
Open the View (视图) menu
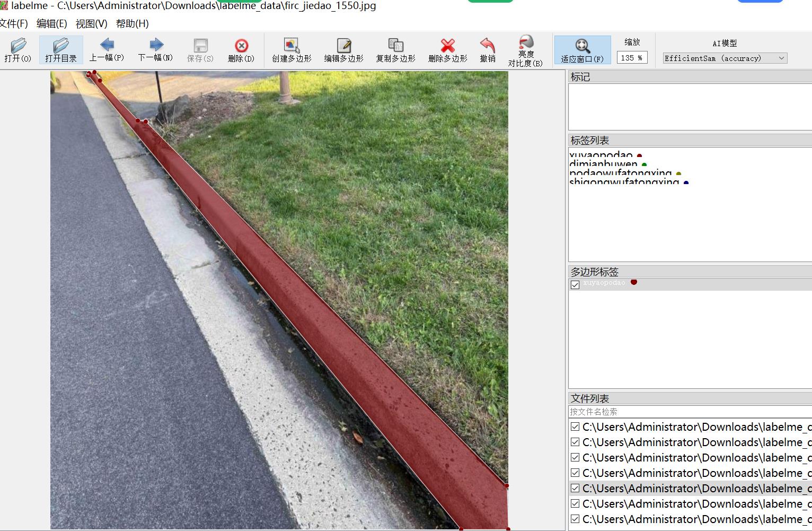coord(91,24)
